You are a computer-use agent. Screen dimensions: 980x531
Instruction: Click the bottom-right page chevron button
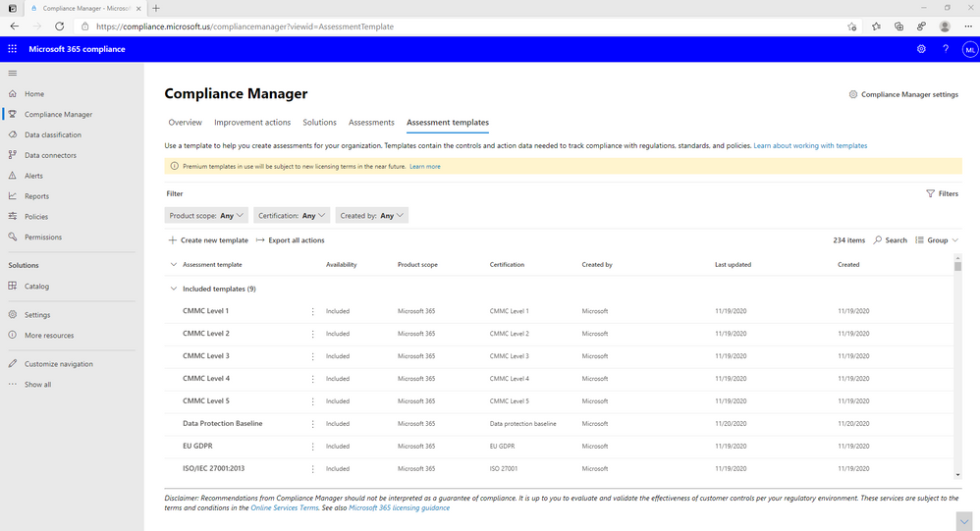pos(964,521)
